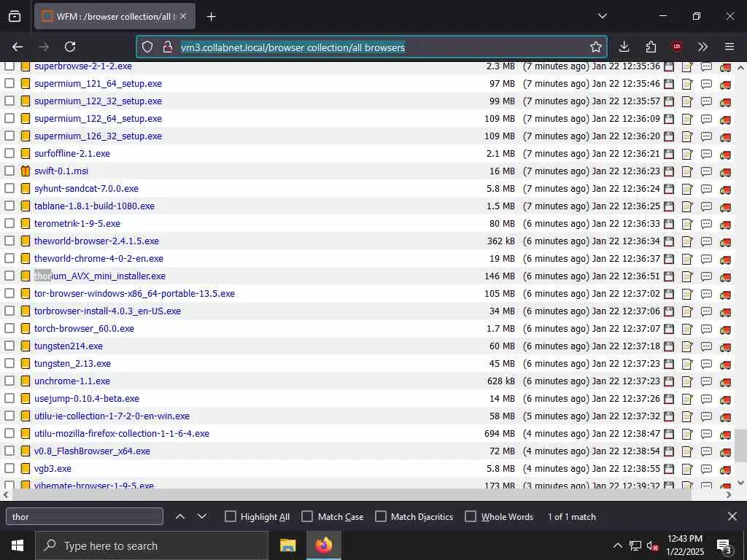Image resolution: width=747 pixels, height=560 pixels.
Task: Click the horizontal scrollbar thumb
Action: click(352, 495)
